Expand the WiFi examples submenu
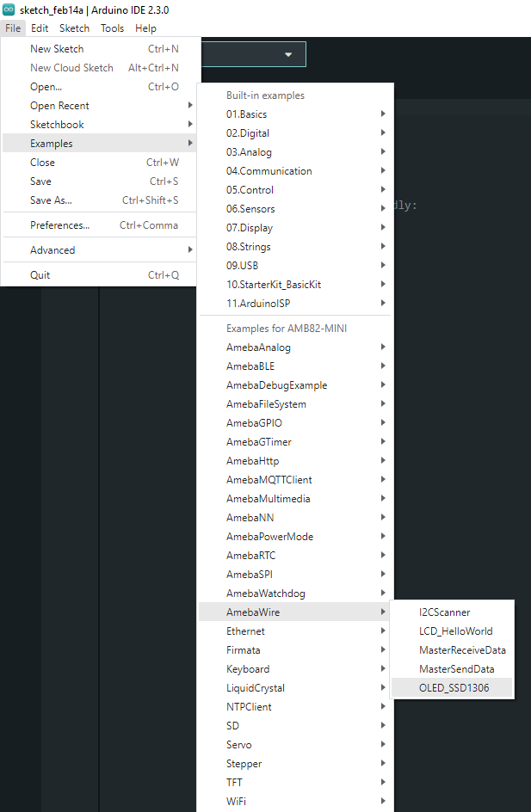This screenshot has height=812, width=531. tap(238, 802)
